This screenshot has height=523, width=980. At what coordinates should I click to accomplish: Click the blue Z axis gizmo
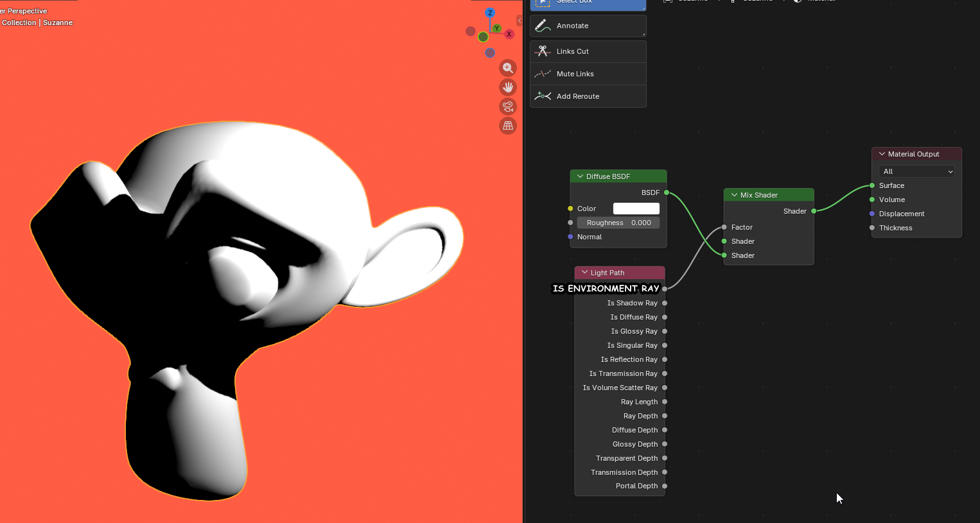point(490,13)
